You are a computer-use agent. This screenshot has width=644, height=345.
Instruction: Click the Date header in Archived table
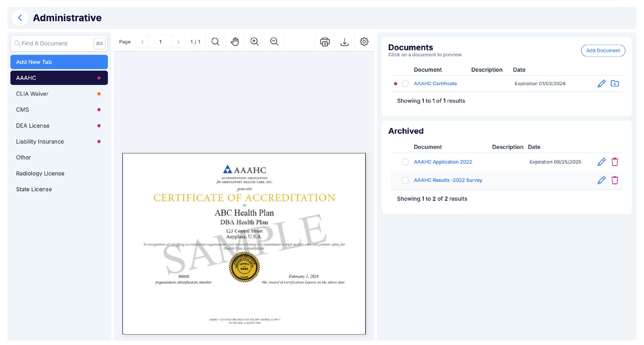click(534, 147)
